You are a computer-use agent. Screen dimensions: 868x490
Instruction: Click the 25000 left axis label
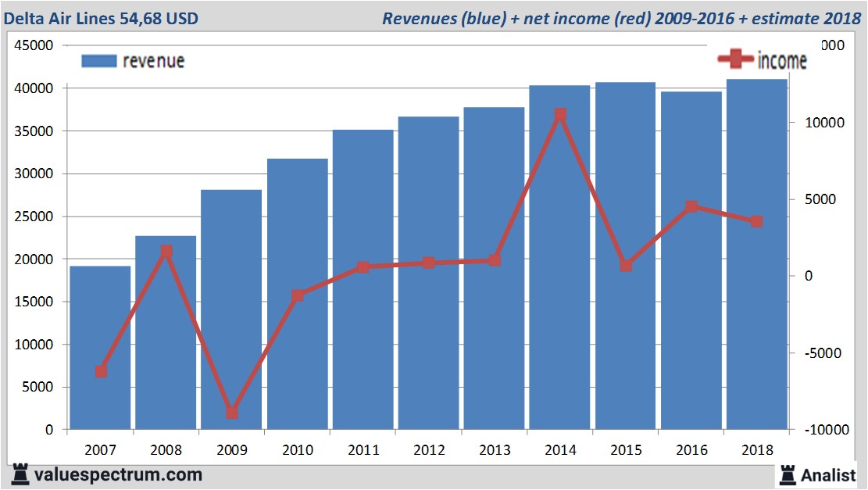tap(34, 216)
